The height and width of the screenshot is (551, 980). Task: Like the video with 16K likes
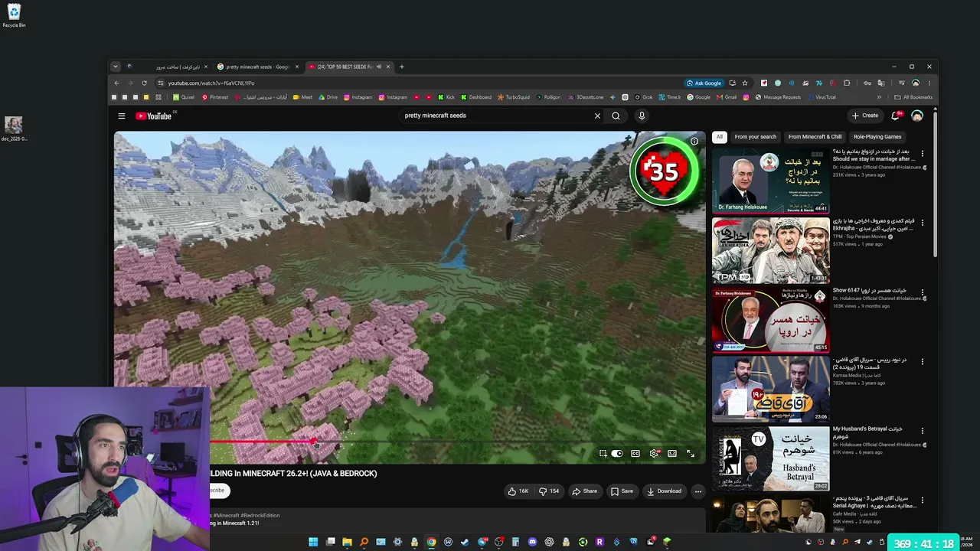[x=518, y=491]
